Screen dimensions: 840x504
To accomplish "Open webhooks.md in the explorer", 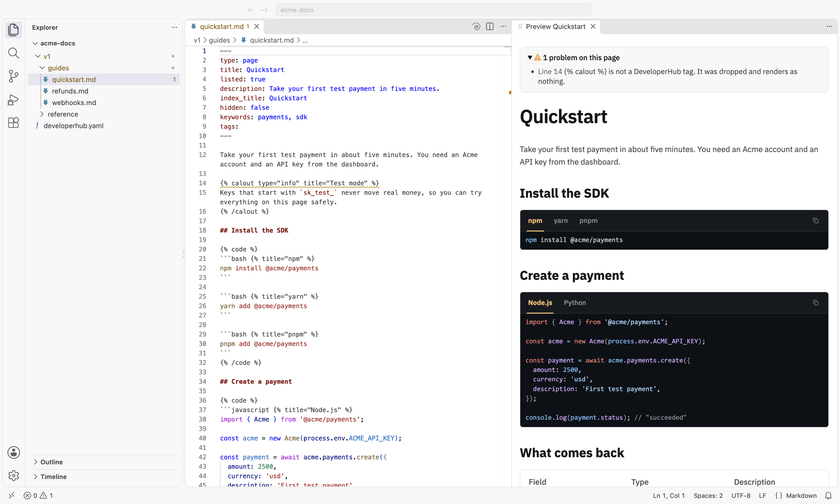I will [74, 102].
